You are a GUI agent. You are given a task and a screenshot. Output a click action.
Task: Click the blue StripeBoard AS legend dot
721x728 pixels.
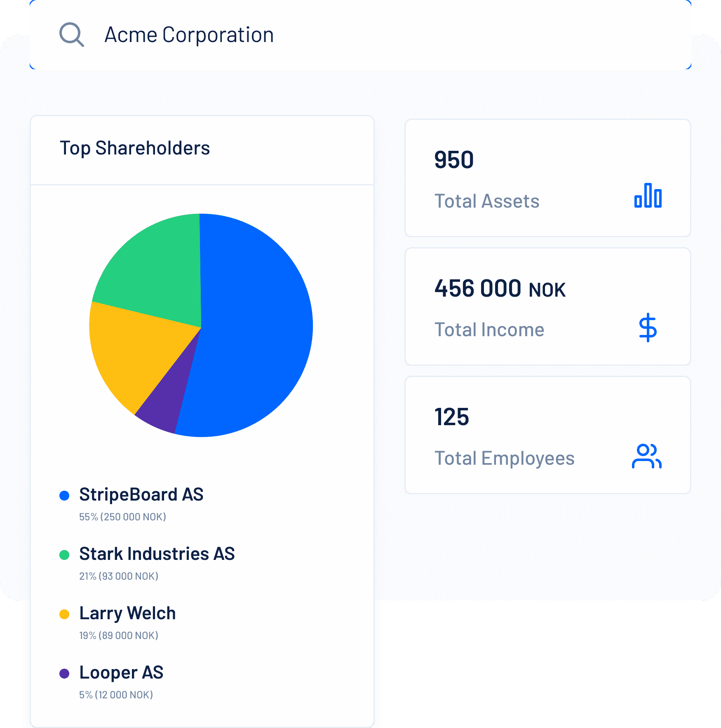64,495
